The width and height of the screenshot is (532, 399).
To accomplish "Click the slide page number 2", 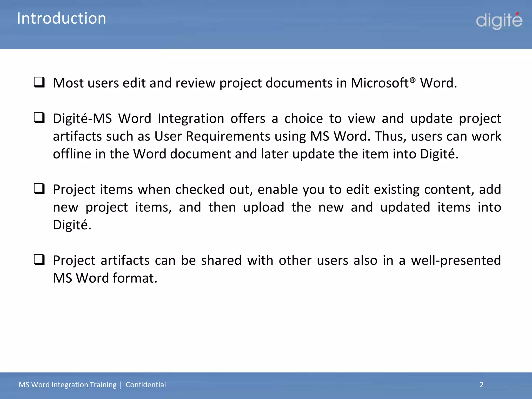I will pyautogui.click(x=481, y=385).
